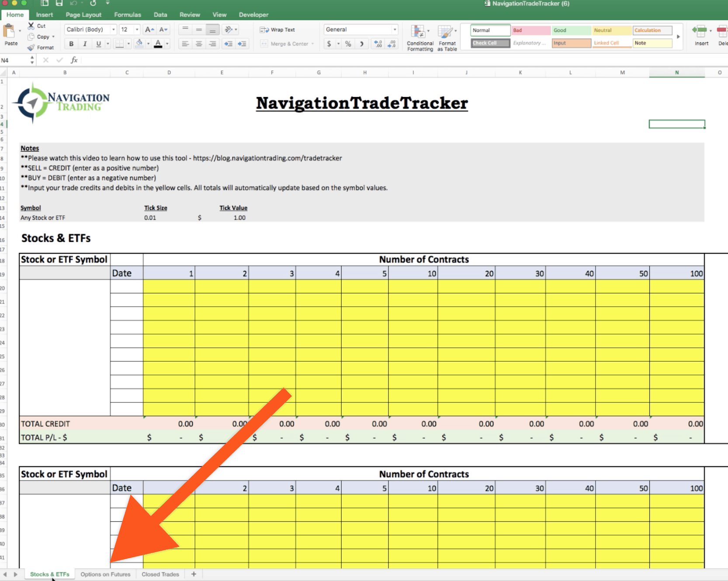728x581 pixels.
Task: Click the Copy icon in the ribbon
Action: point(31,37)
